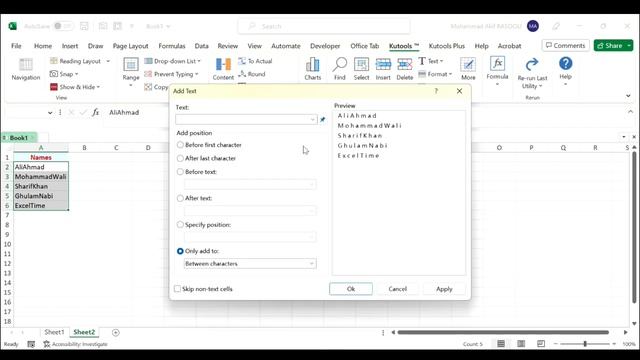This screenshot has height=360, width=640.
Task: Open the Kutools Select tools
Action: pyautogui.click(x=361, y=69)
